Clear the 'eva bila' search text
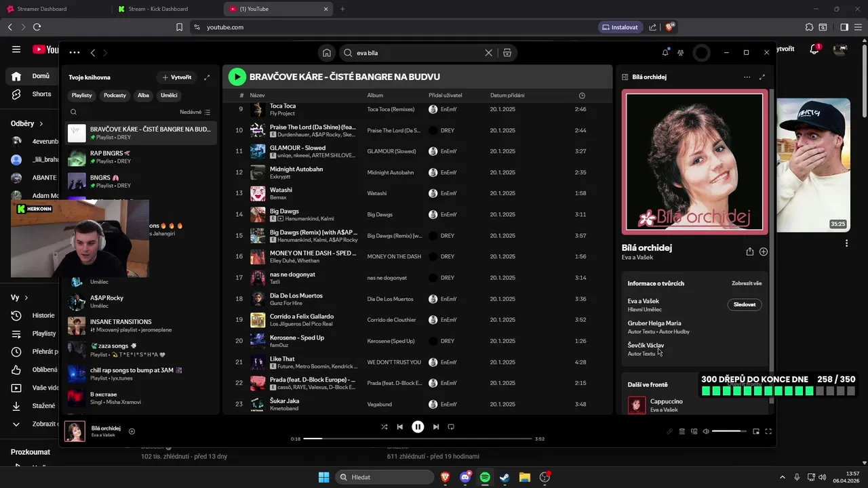 point(488,53)
